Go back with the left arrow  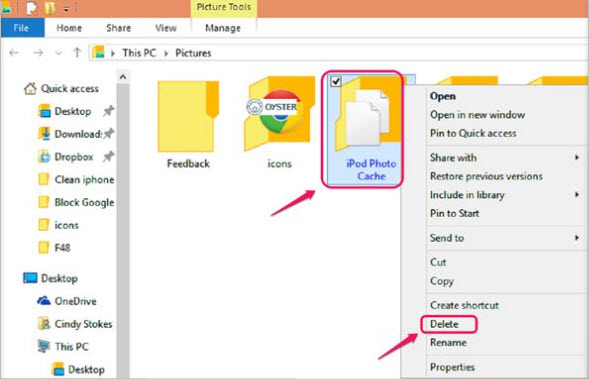pos(14,53)
